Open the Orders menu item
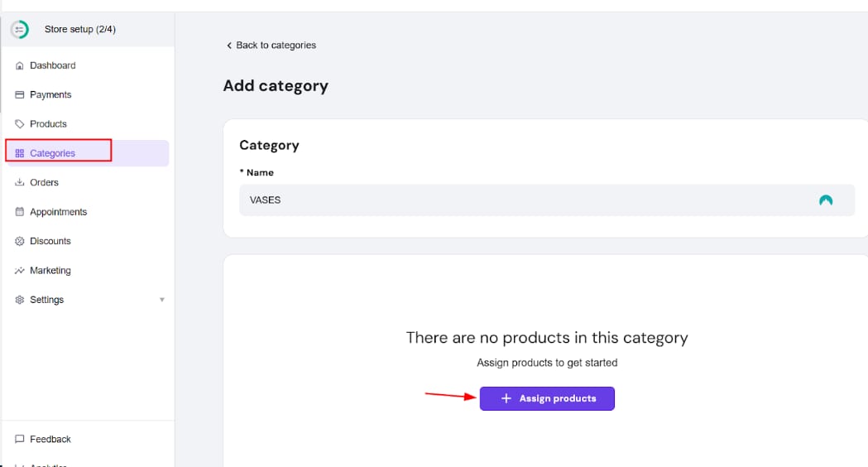The width and height of the screenshot is (868, 467). click(x=45, y=183)
